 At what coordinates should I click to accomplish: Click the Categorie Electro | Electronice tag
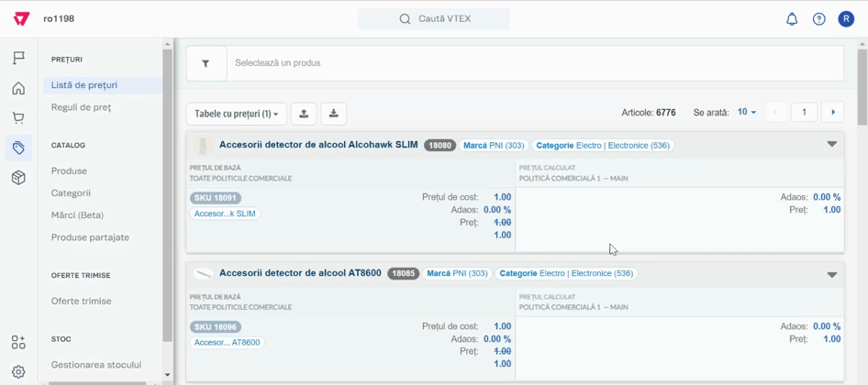click(x=602, y=145)
